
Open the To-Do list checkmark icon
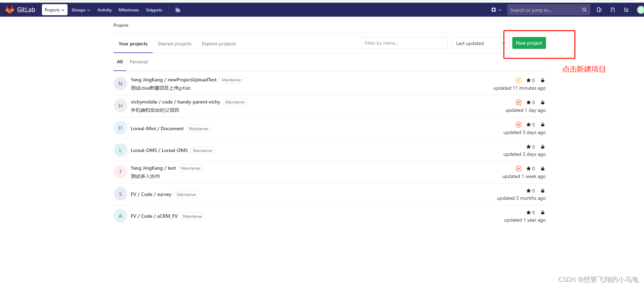click(626, 10)
